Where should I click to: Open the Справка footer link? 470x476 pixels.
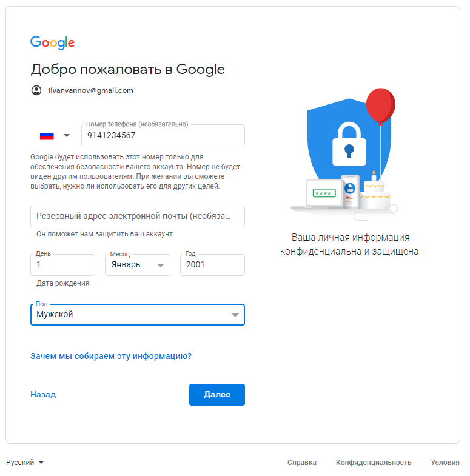click(x=302, y=463)
